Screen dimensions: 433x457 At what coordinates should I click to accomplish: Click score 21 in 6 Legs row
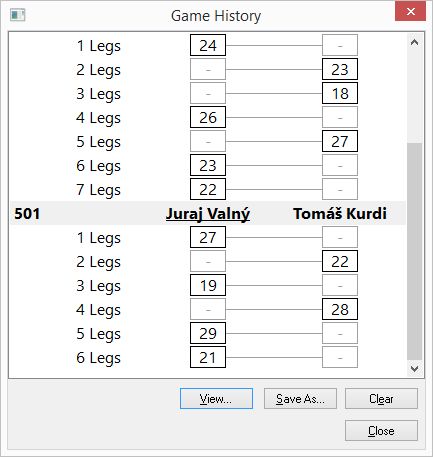[x=208, y=357]
